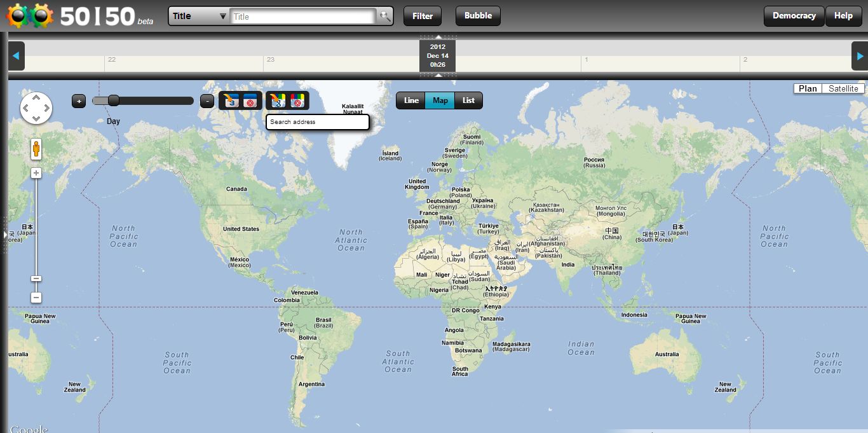
Task: Click the map zoom out minus button
Action: (x=36, y=298)
